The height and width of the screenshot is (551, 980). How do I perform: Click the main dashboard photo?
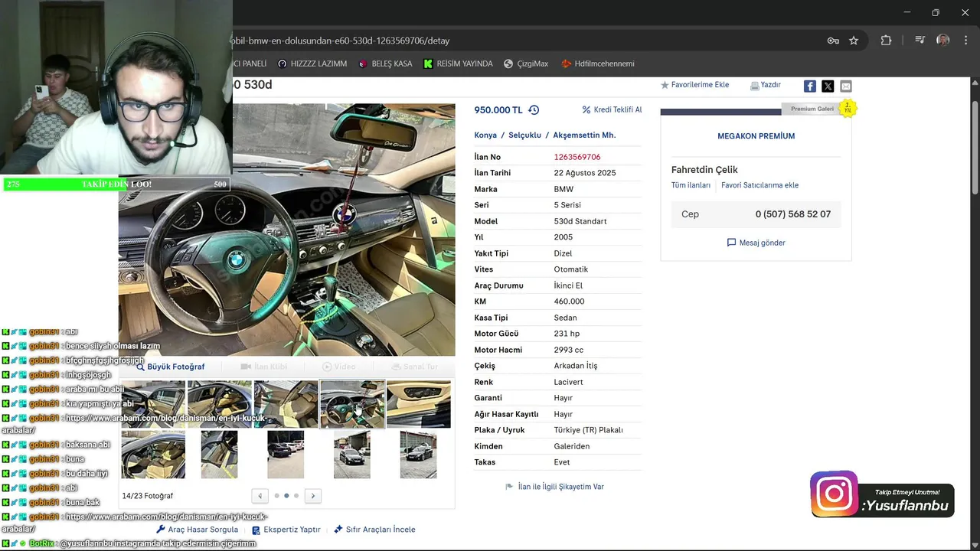[x=287, y=230]
